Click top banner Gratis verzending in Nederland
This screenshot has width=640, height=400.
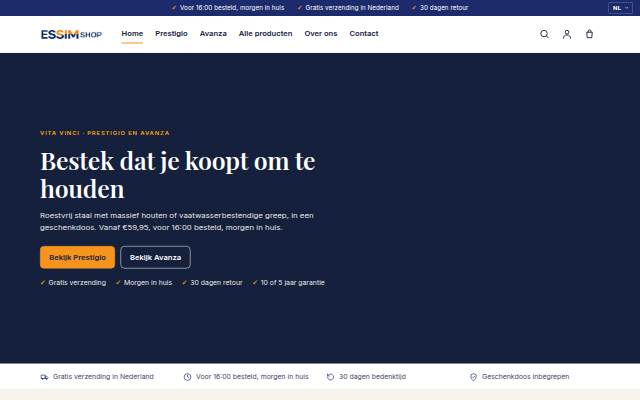pyautogui.click(x=352, y=8)
